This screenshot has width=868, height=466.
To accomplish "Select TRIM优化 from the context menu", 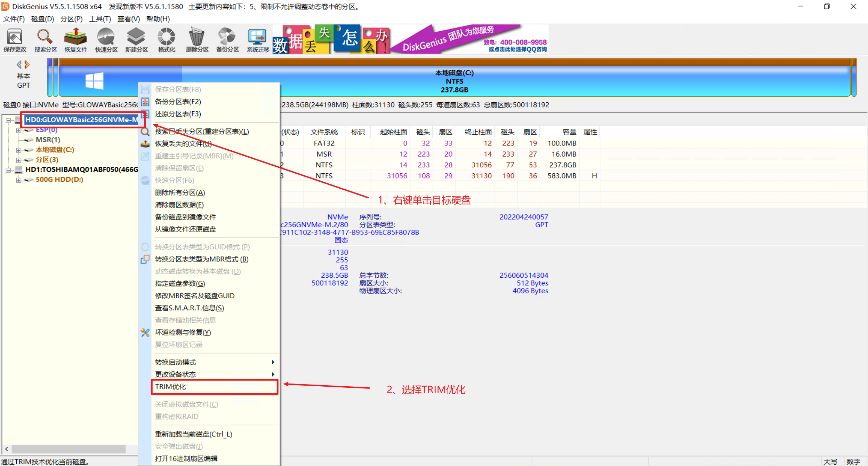I will click(x=170, y=387).
